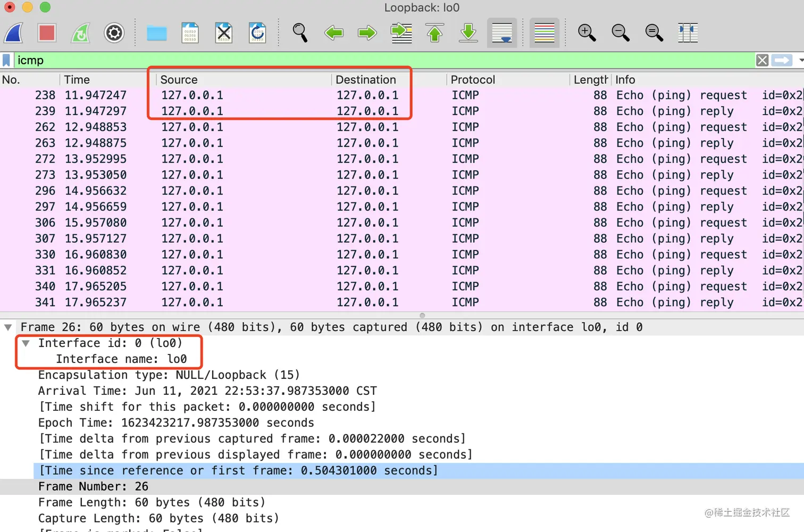Toggle auto-scroll during live capture
The height and width of the screenshot is (532, 804).
click(501, 32)
